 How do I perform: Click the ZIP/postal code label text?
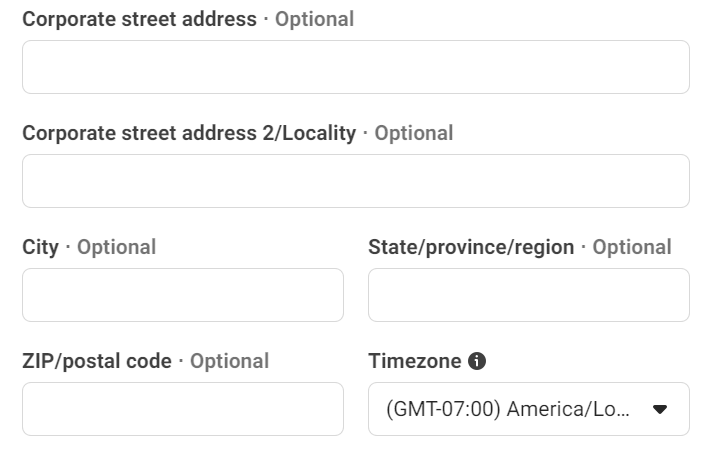97,361
